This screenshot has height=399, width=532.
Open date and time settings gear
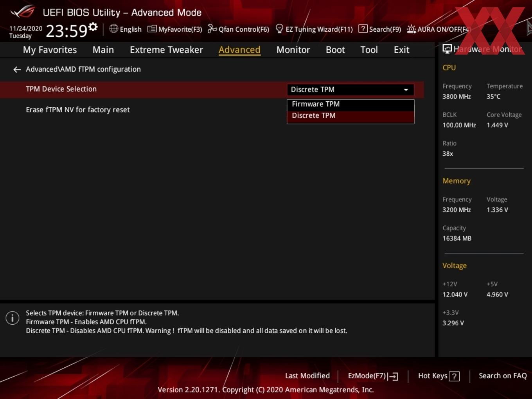click(x=93, y=27)
